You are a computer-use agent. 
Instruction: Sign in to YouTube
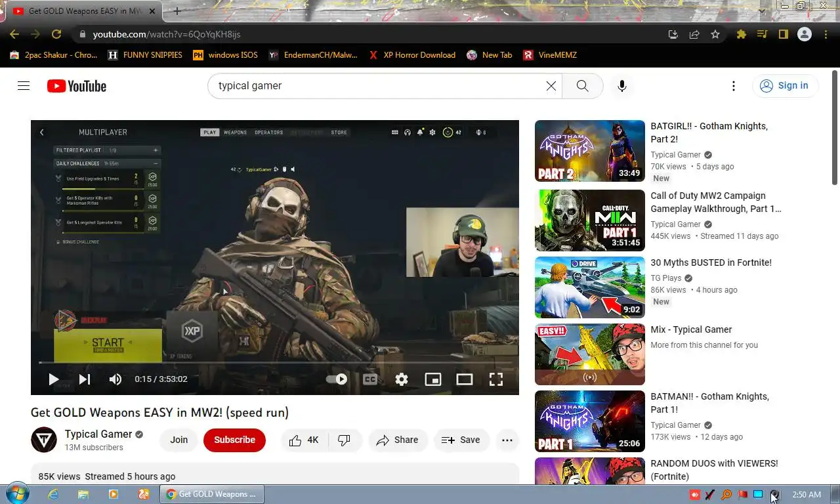tap(785, 86)
